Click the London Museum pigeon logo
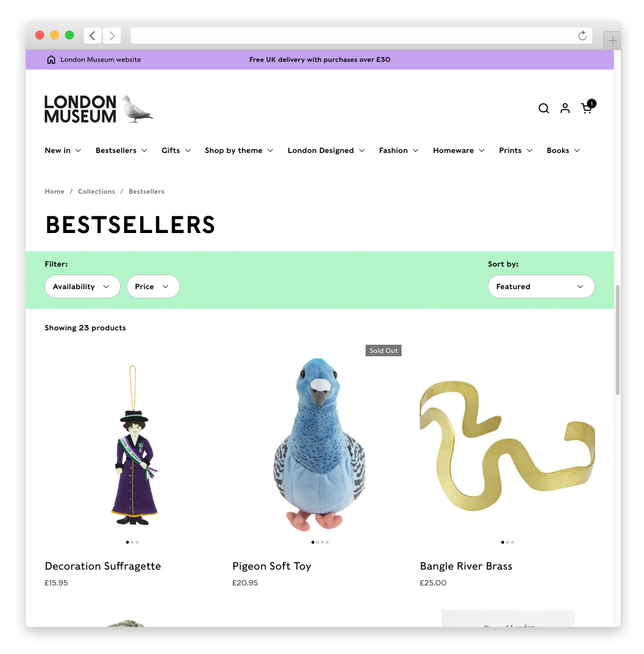The image size is (644, 654). pos(99,109)
